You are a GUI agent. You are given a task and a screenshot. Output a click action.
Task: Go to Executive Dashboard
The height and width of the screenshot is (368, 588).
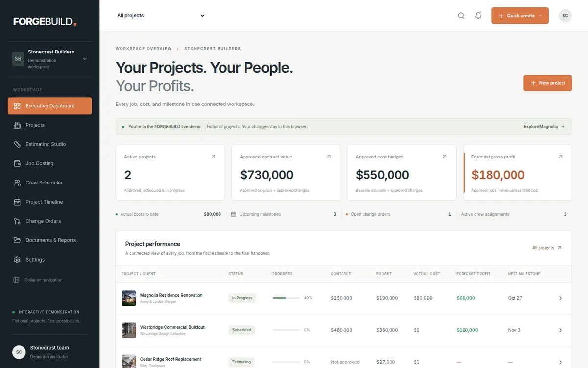pyautogui.click(x=49, y=106)
